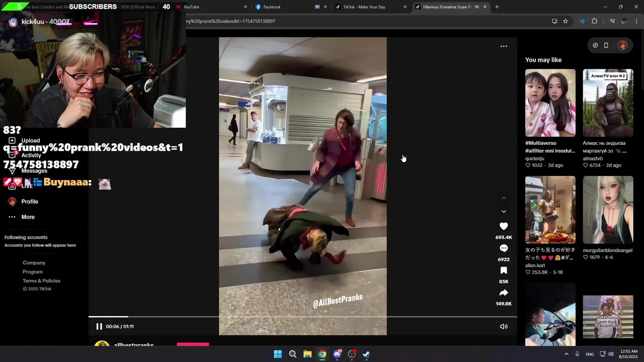
Task: Close the YouTube tab
Action: (246, 7)
